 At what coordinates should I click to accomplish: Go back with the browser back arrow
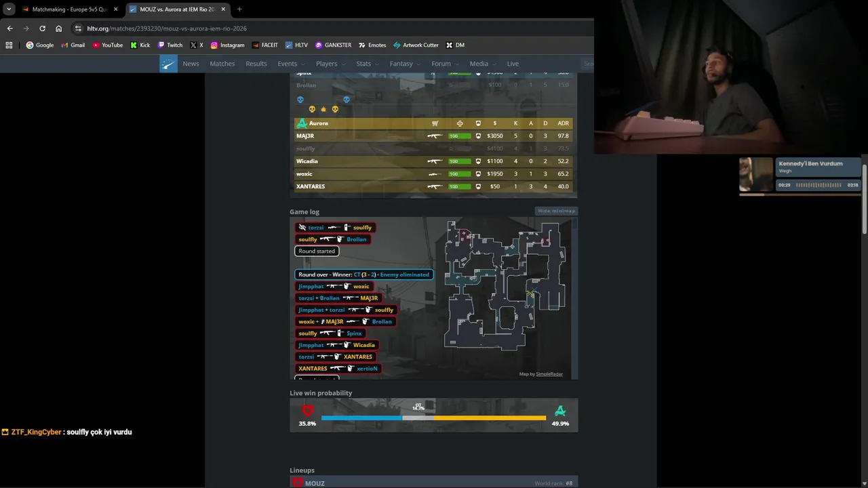pyautogui.click(x=9, y=28)
